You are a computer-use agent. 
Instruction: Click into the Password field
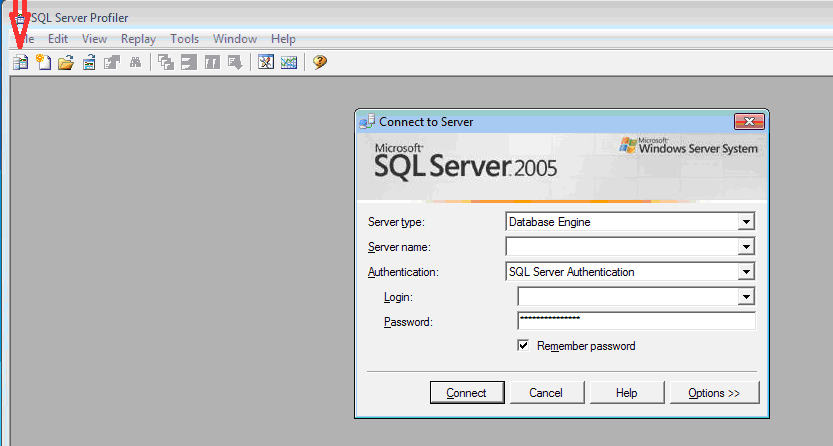(x=636, y=321)
